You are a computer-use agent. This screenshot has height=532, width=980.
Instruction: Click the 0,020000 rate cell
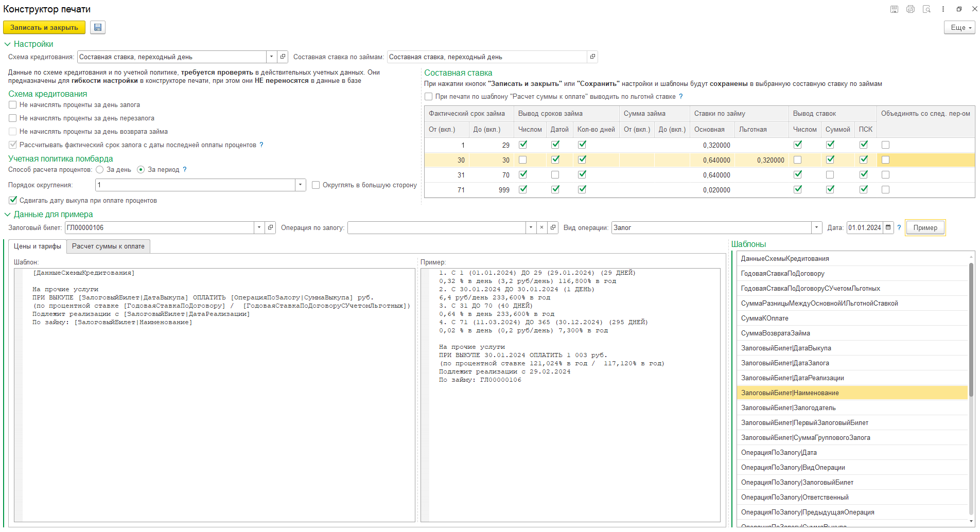(x=712, y=190)
